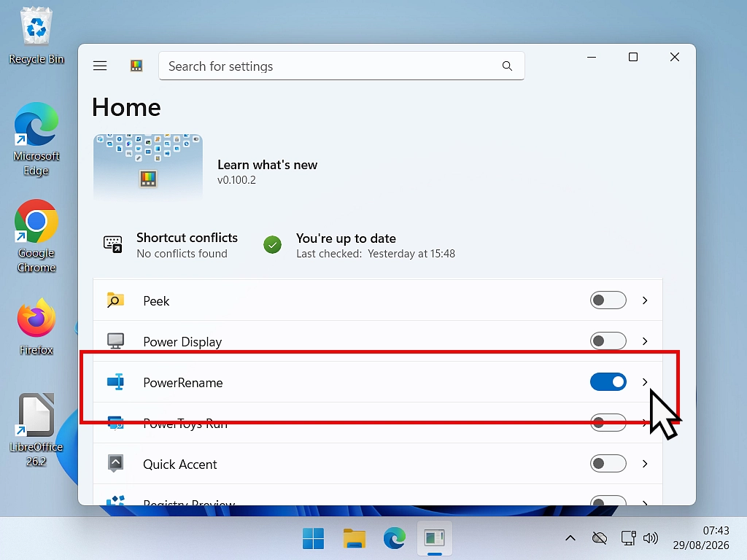Click the PowerToys logo icon in header
The height and width of the screenshot is (560, 747).
[x=136, y=66]
